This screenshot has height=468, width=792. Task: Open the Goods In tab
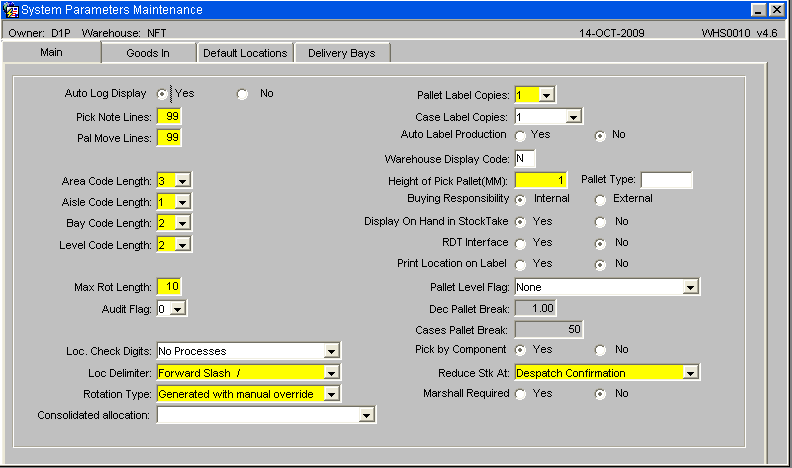(148, 53)
